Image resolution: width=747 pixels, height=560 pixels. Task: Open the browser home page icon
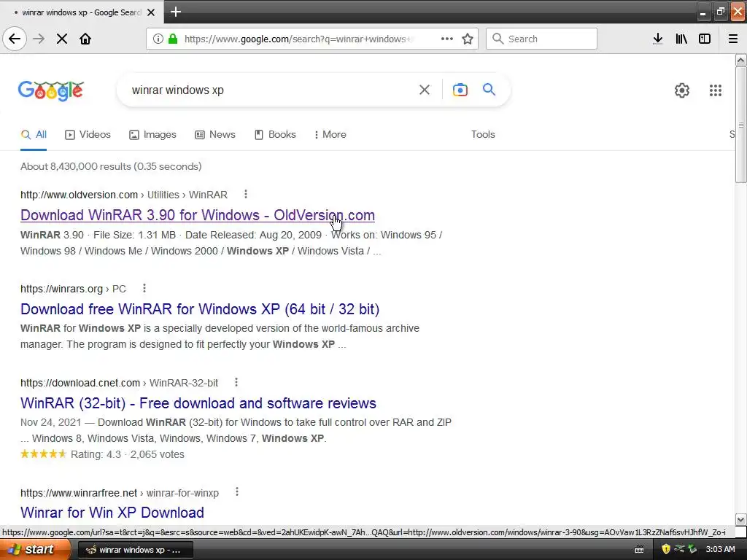[x=85, y=39]
